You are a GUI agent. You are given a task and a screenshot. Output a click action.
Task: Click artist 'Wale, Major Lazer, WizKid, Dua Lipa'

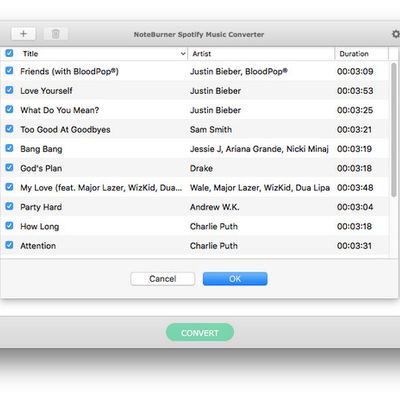tap(260, 188)
